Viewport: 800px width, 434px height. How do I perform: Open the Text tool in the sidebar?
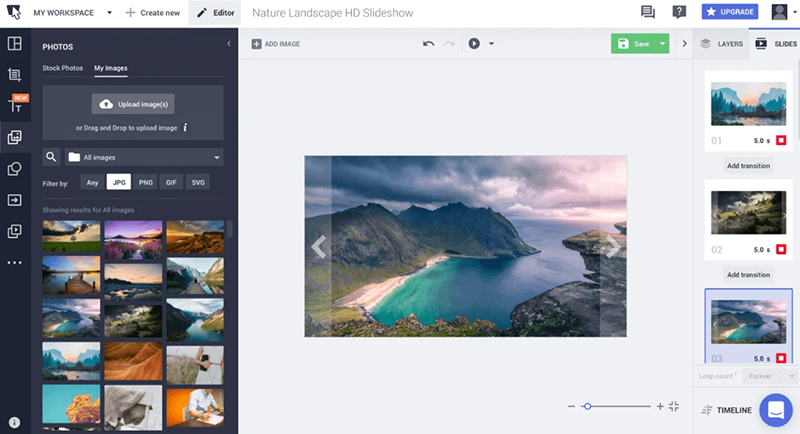pos(15,105)
